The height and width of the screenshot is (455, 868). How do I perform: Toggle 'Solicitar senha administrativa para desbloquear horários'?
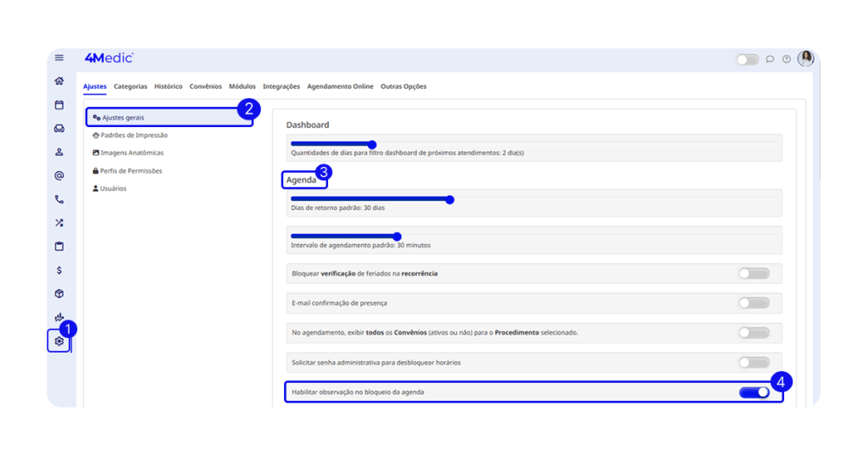pos(754,363)
